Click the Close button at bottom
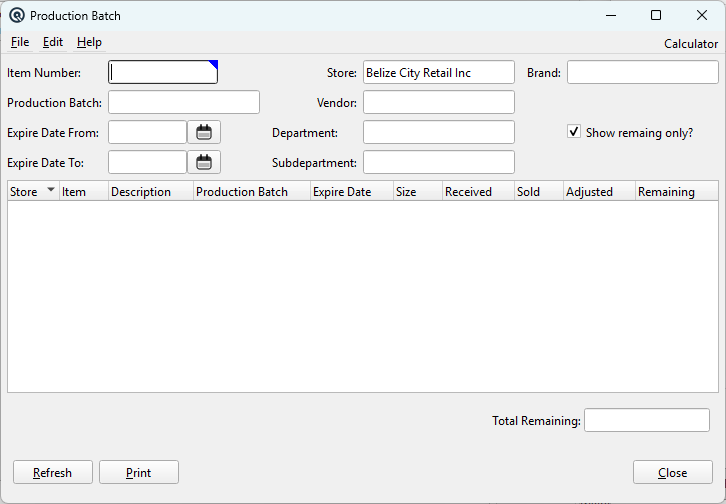Screen dimensions: 726x504 coord(673,472)
